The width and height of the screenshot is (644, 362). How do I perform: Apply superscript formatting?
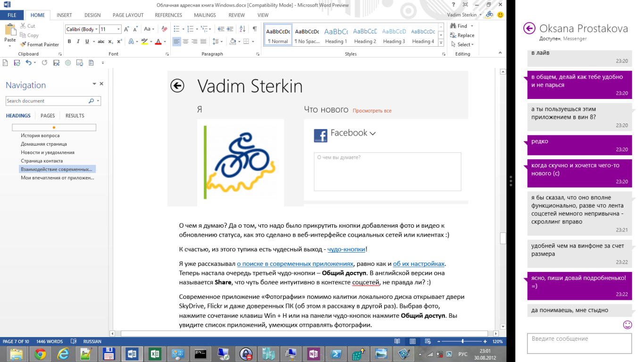pos(120,41)
